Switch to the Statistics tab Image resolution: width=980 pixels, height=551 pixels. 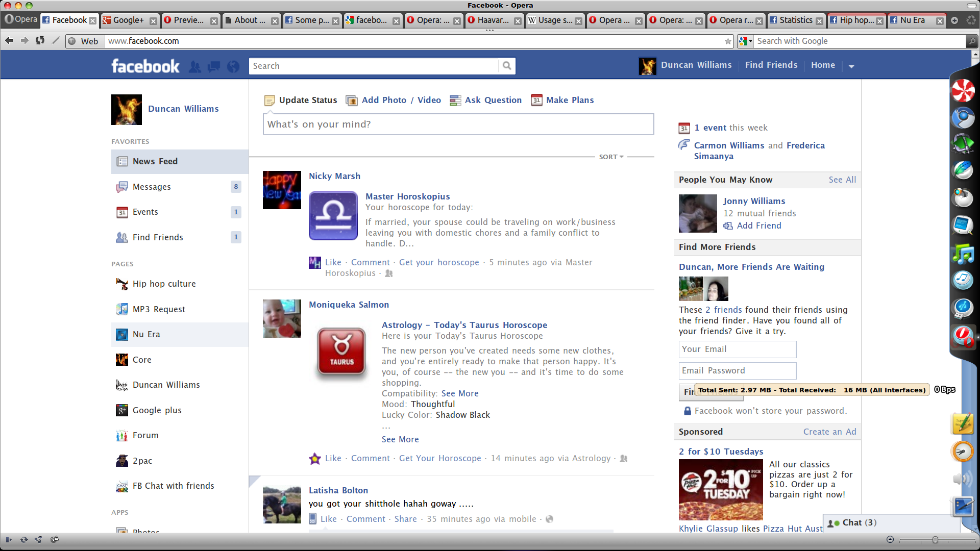click(x=795, y=20)
